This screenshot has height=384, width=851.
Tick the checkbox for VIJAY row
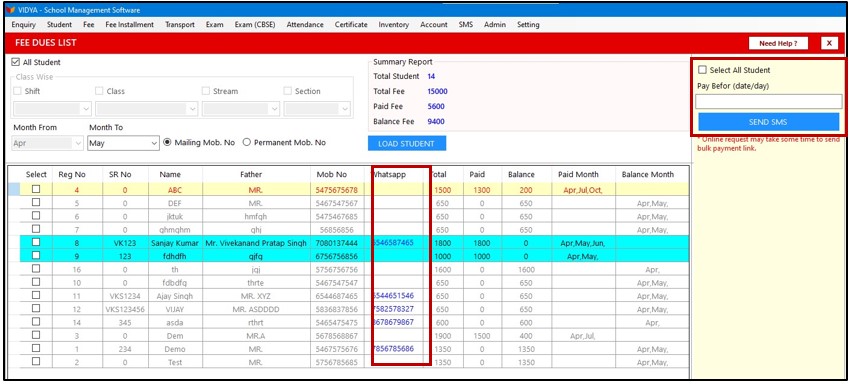click(x=36, y=308)
